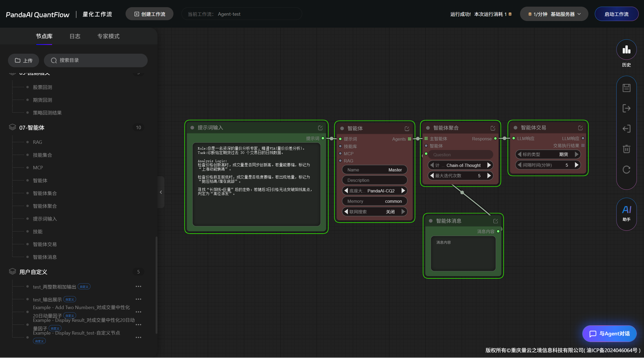Toggle status dot on 智能体交易 node header

click(x=515, y=128)
